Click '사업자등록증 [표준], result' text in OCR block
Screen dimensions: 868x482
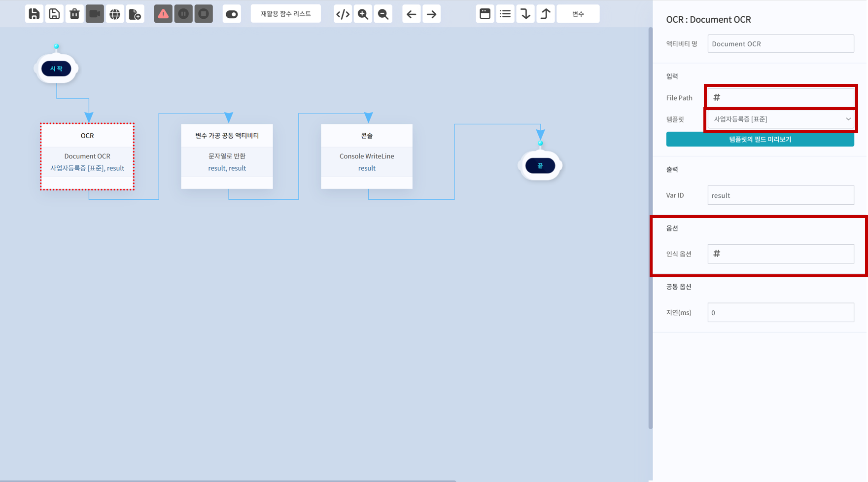coord(87,168)
